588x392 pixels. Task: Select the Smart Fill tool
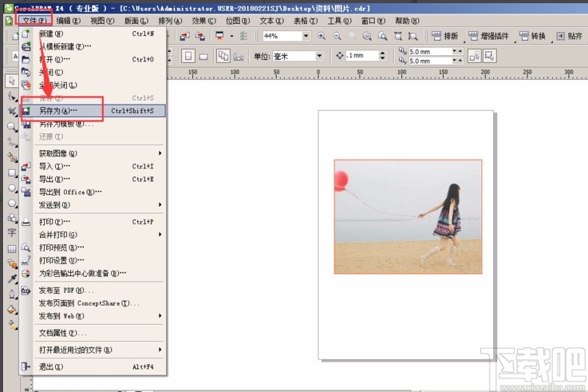pyautogui.click(x=12, y=157)
